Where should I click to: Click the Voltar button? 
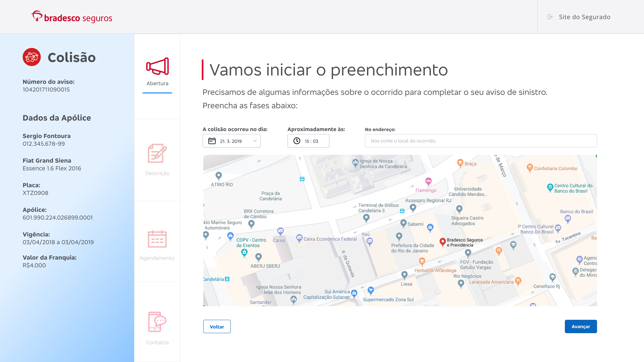(217, 326)
